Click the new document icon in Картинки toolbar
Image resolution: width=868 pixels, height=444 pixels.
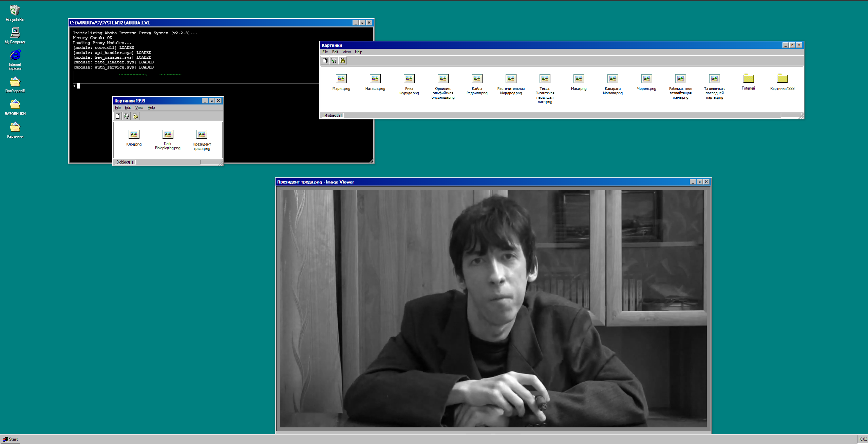pos(325,60)
